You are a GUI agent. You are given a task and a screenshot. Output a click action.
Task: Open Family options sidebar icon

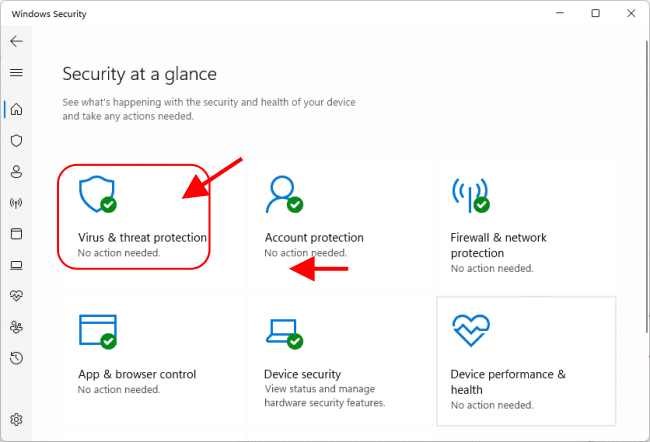coord(16,327)
